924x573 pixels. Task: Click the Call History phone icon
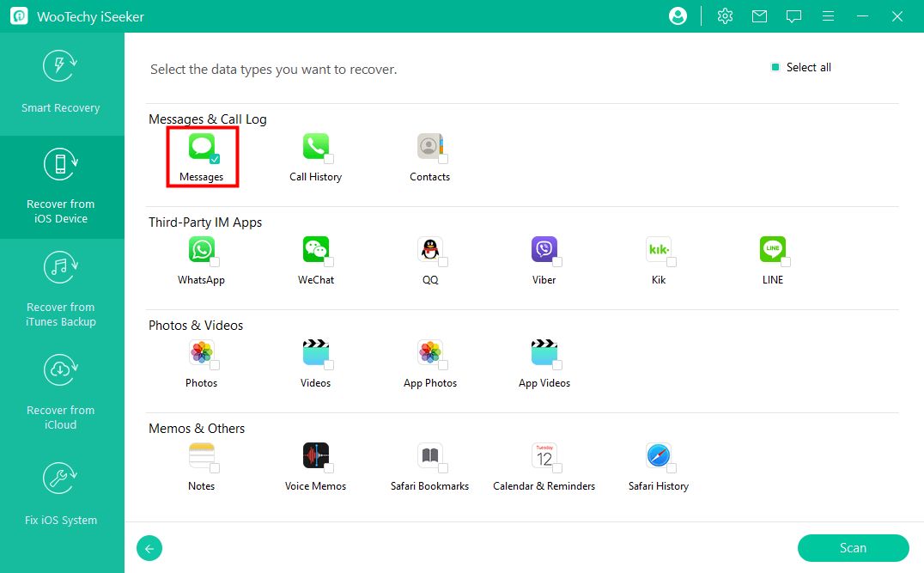(315, 146)
